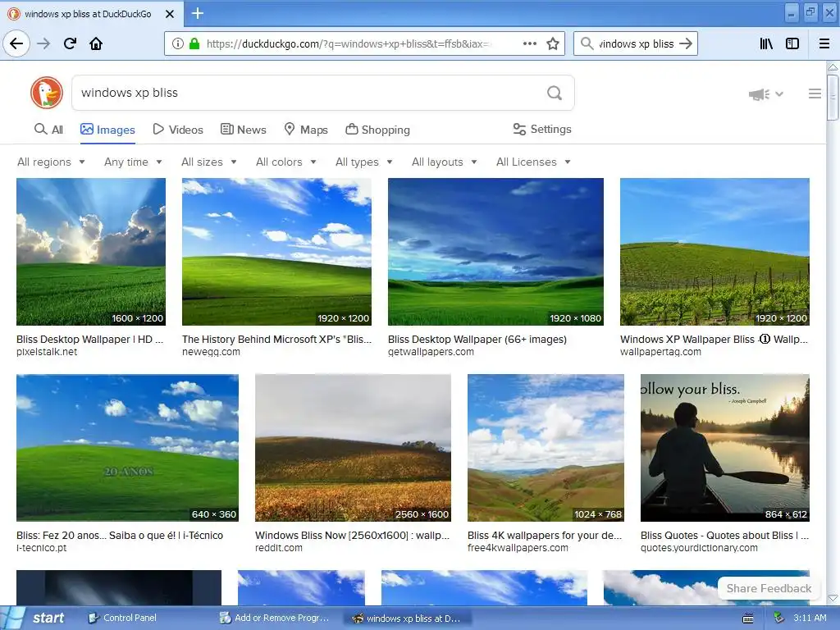Open the DuckDuckGo side menu hamburger

[815, 94]
